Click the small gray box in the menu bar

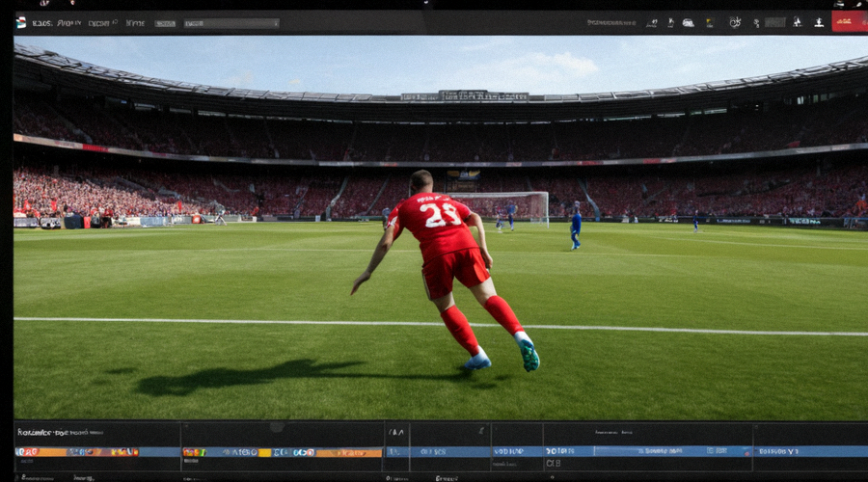[165, 24]
